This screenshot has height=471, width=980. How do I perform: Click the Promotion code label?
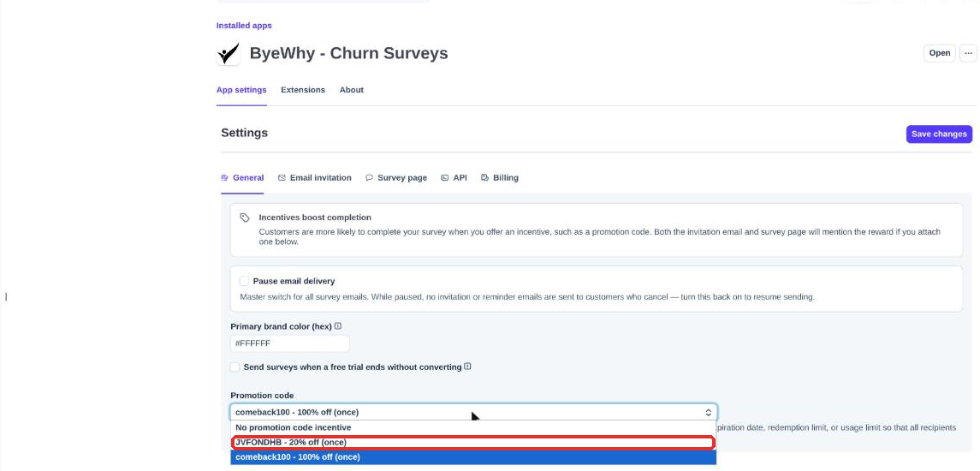click(262, 396)
